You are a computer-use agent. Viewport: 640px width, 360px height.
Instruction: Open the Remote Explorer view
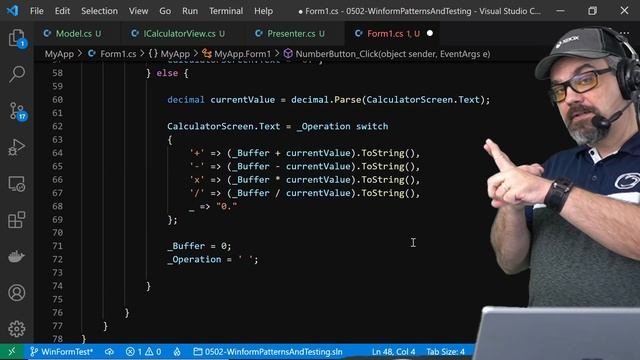pyautogui.click(x=17, y=184)
